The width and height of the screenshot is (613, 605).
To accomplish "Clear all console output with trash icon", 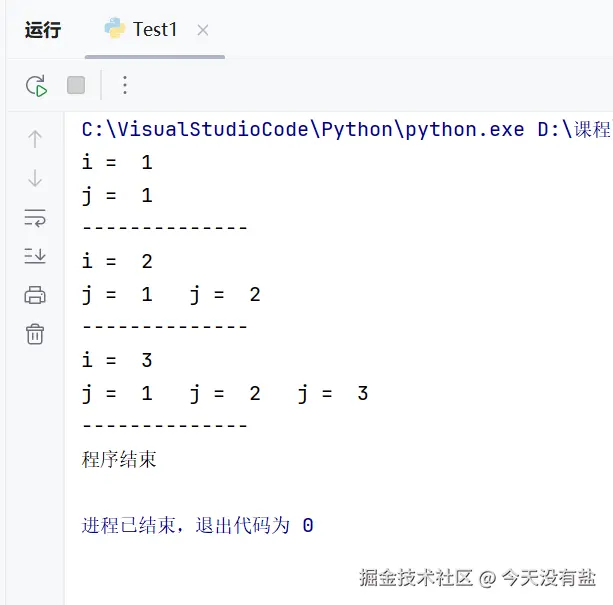I will coord(35,334).
